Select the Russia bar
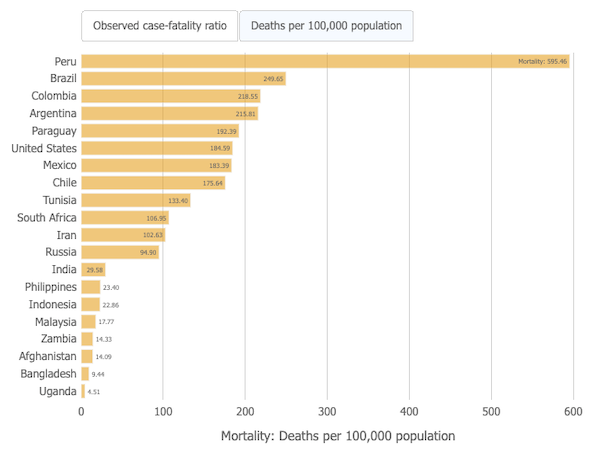This screenshot has width=600, height=458. click(120, 252)
